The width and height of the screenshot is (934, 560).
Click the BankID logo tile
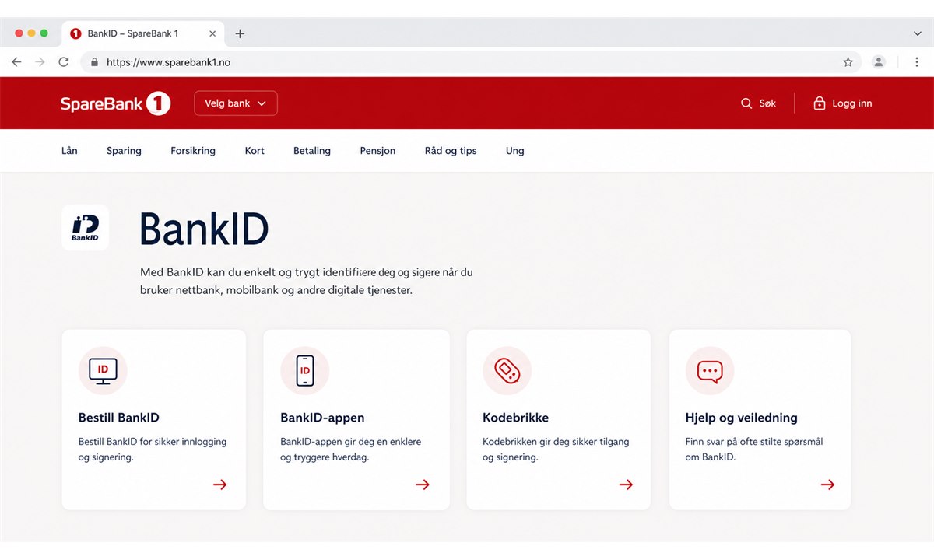[85, 227]
